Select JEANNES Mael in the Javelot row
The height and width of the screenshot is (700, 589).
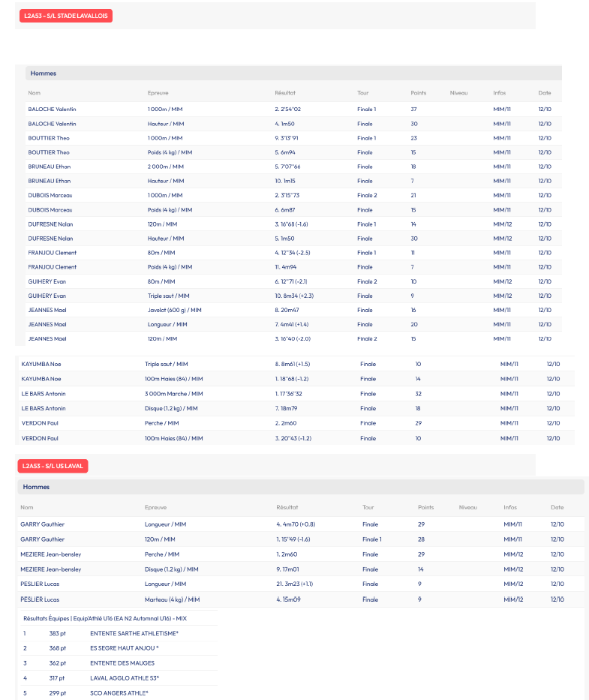47,310
